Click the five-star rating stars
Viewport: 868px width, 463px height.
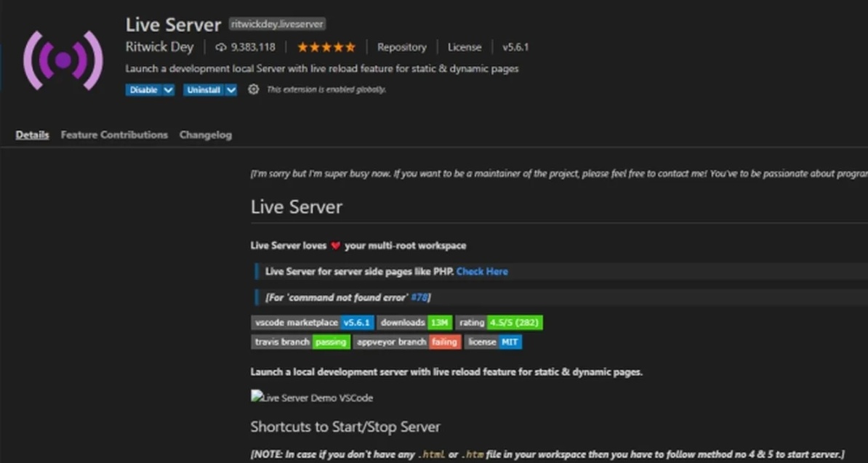326,47
